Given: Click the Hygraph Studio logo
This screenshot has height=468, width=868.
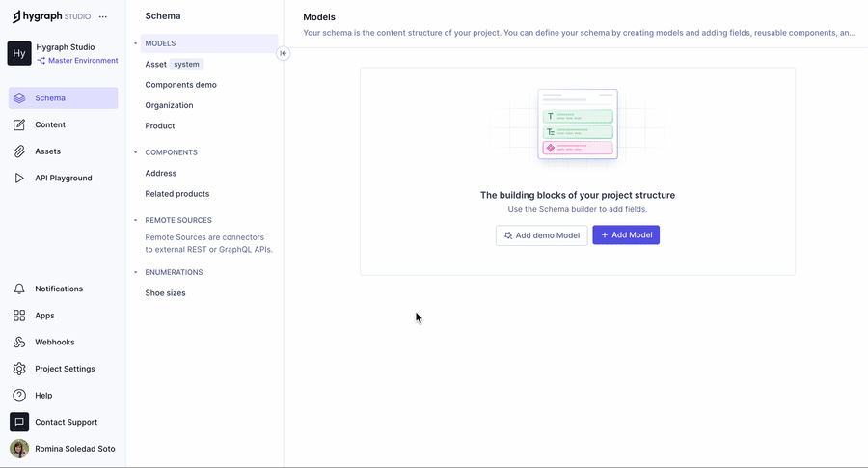Looking at the screenshot, I should click(51, 16).
